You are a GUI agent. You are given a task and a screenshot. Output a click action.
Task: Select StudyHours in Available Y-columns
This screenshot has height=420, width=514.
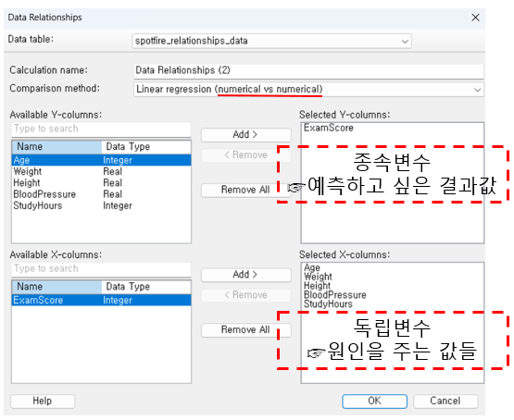(101, 206)
